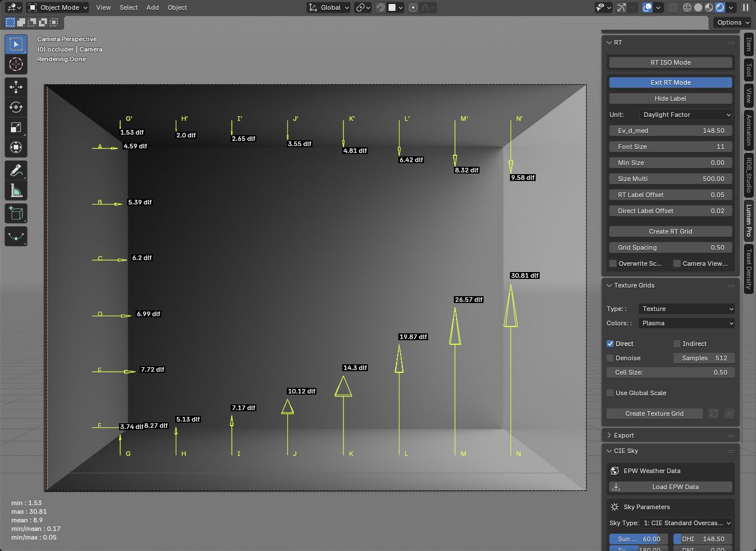Choose the Move tool
Viewport: 756px width, 551px height.
pos(16,87)
